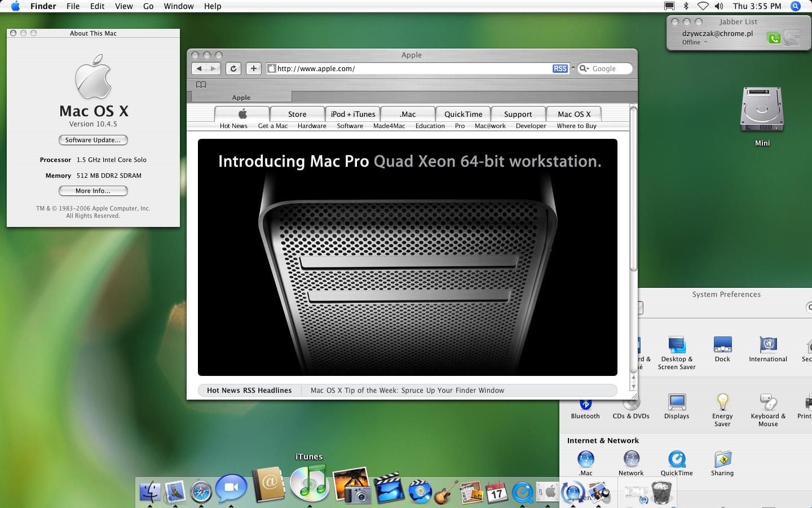The height and width of the screenshot is (508, 812).
Task: Click the Safari vertical scrollbar thumb
Action: click(x=633, y=190)
